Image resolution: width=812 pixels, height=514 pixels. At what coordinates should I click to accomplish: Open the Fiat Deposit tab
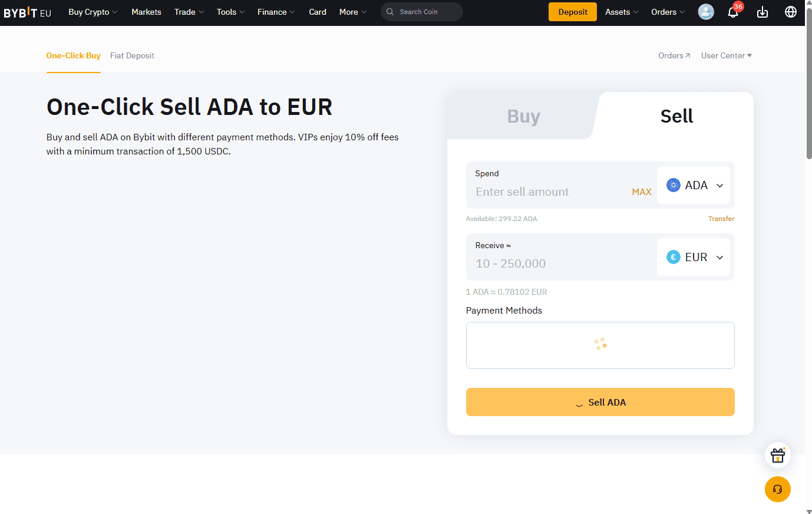[132, 55]
